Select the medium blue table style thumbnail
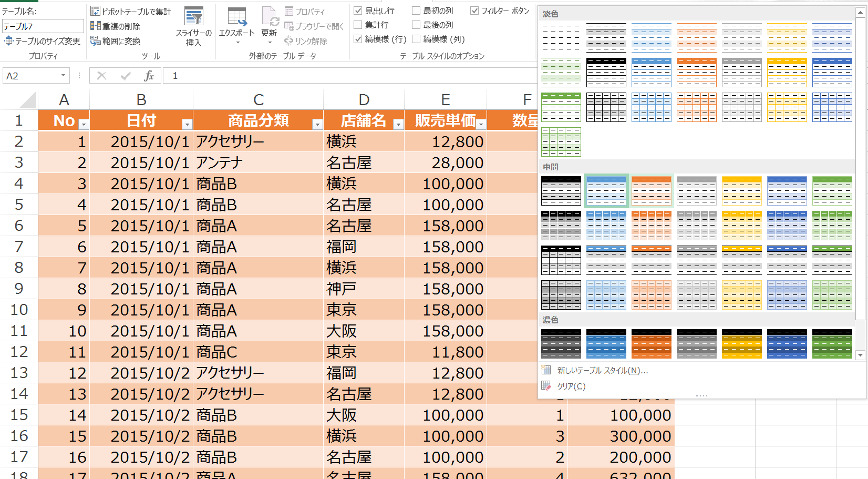868x479 pixels. (x=606, y=191)
